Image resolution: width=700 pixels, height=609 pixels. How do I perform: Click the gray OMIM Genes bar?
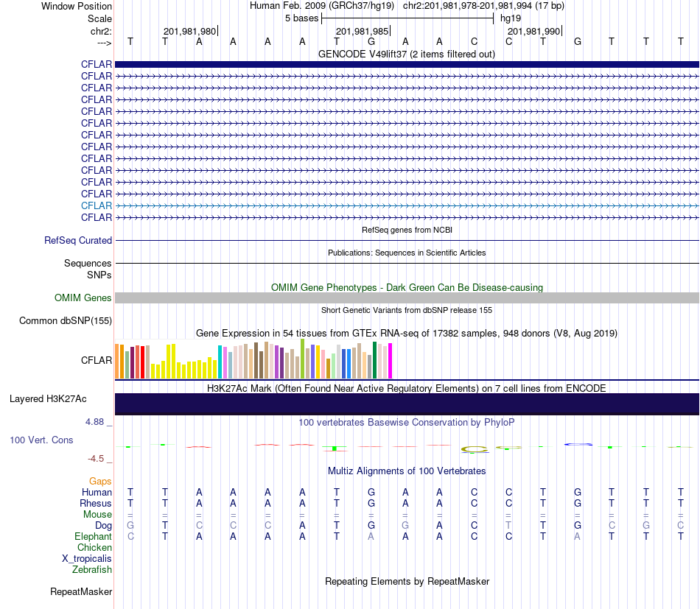[407, 298]
